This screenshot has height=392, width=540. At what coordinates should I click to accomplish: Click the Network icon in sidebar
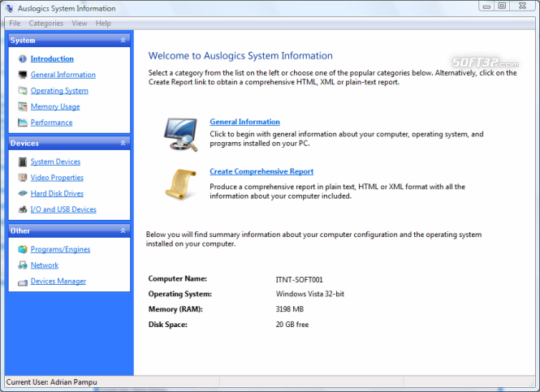click(x=23, y=265)
